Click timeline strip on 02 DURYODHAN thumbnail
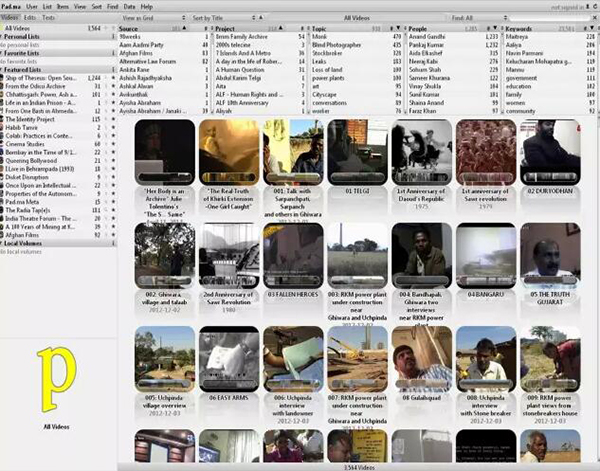 [x=550, y=177]
